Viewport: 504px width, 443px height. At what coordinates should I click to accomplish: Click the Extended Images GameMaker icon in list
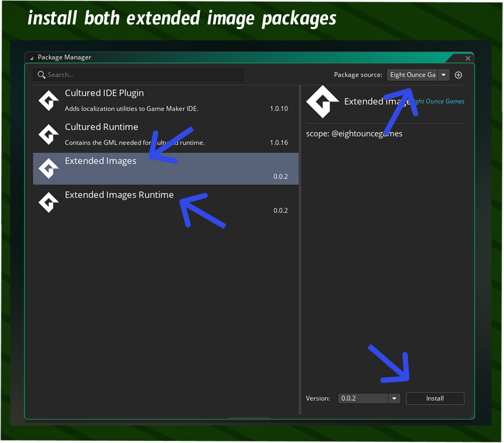(49, 169)
